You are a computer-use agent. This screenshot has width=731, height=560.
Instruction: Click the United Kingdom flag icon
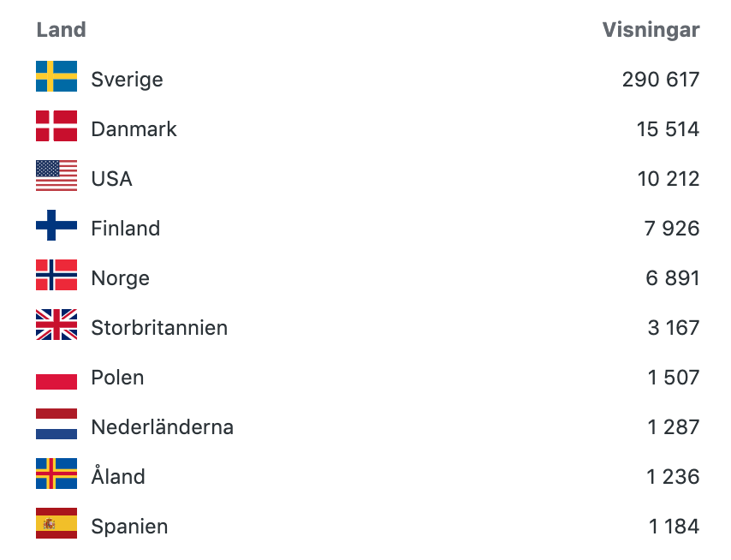(56, 325)
